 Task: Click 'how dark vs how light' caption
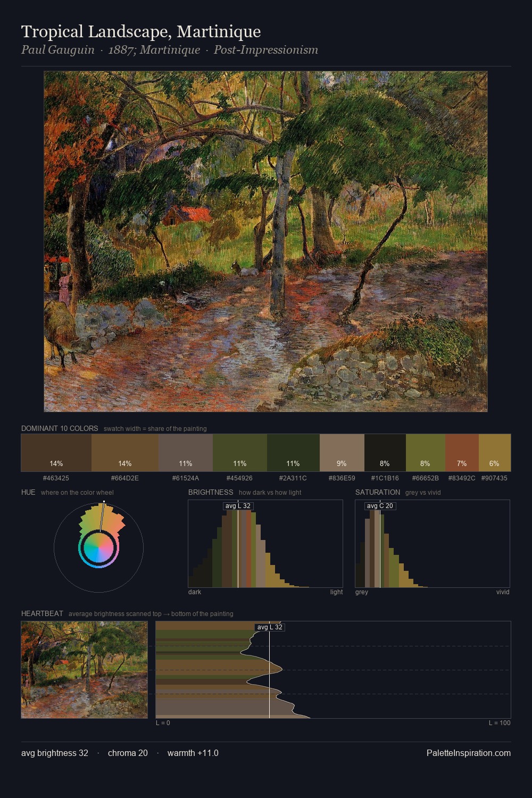pos(270,493)
